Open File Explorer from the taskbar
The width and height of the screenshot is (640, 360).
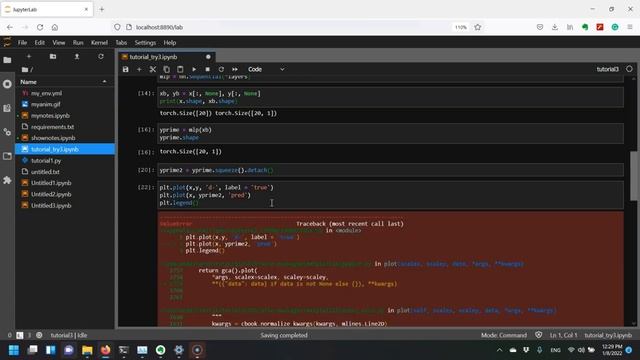(87, 350)
